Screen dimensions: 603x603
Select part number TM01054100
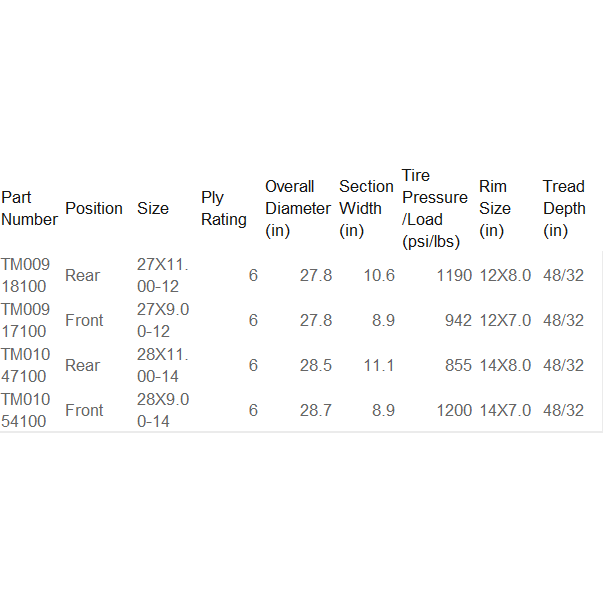[24, 410]
